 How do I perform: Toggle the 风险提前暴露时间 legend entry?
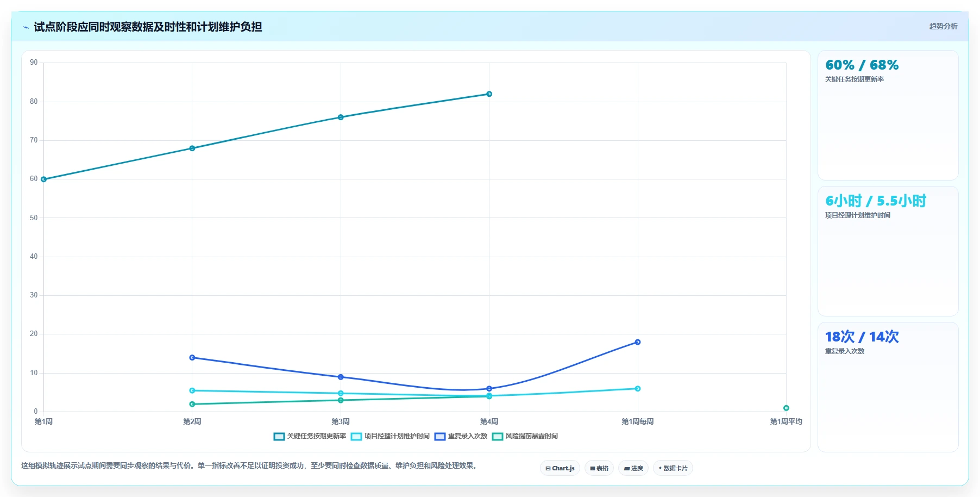[x=525, y=436]
